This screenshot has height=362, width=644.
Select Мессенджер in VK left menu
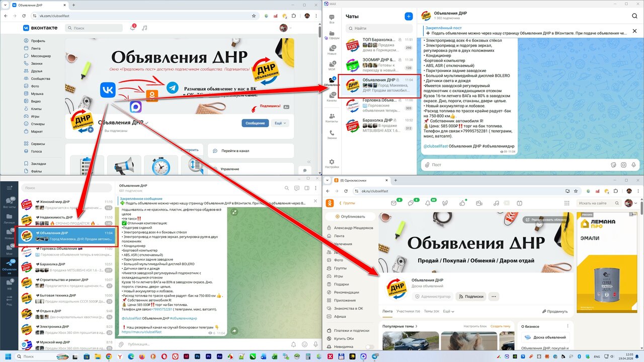click(x=40, y=56)
